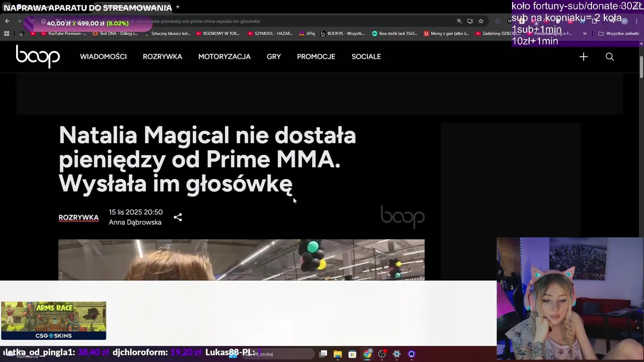Click the red ROZRYWKA category tag

[x=78, y=217]
